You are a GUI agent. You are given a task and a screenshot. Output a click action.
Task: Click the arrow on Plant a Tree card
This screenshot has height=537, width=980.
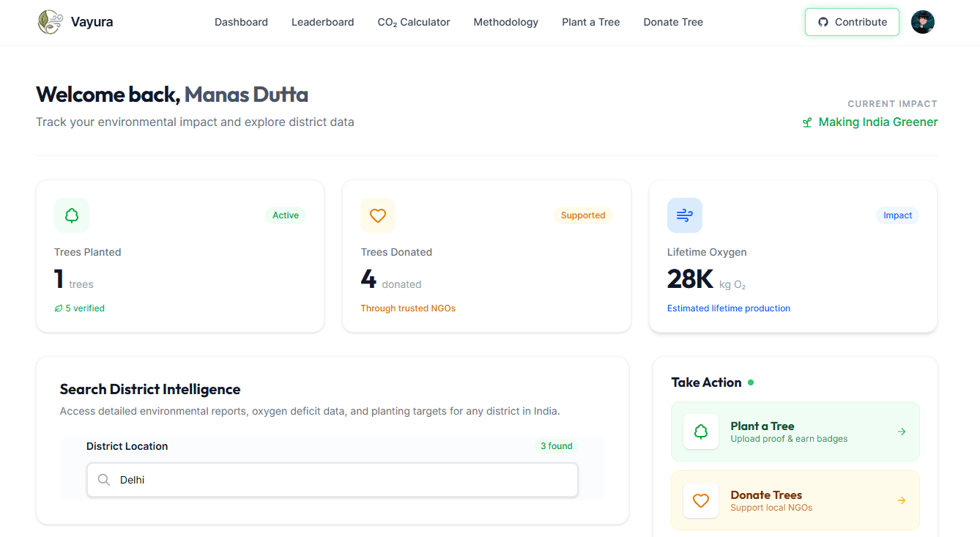coord(902,432)
